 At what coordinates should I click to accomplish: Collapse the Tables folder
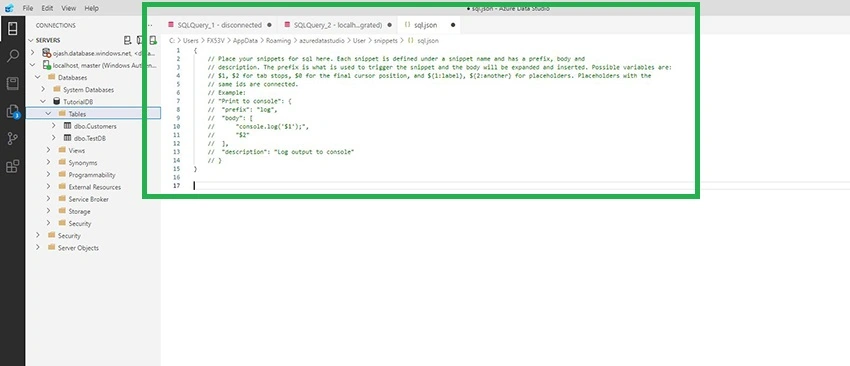(x=48, y=114)
